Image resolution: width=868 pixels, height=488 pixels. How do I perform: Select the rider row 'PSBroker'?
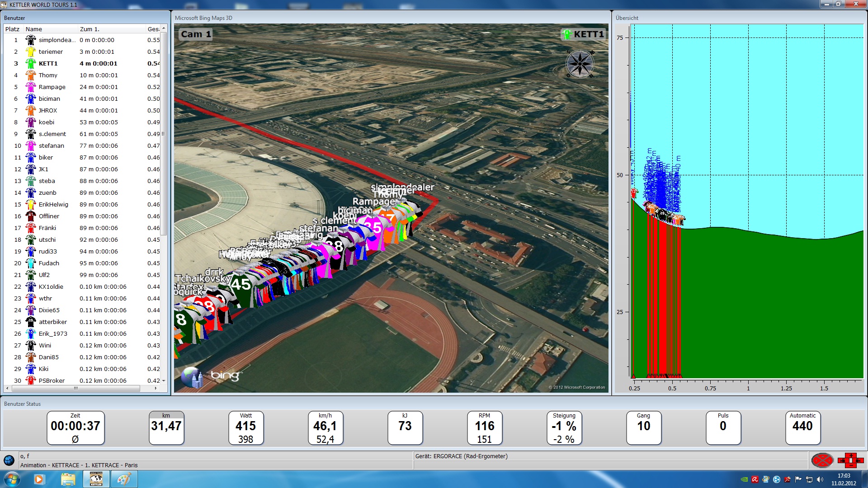(x=82, y=380)
